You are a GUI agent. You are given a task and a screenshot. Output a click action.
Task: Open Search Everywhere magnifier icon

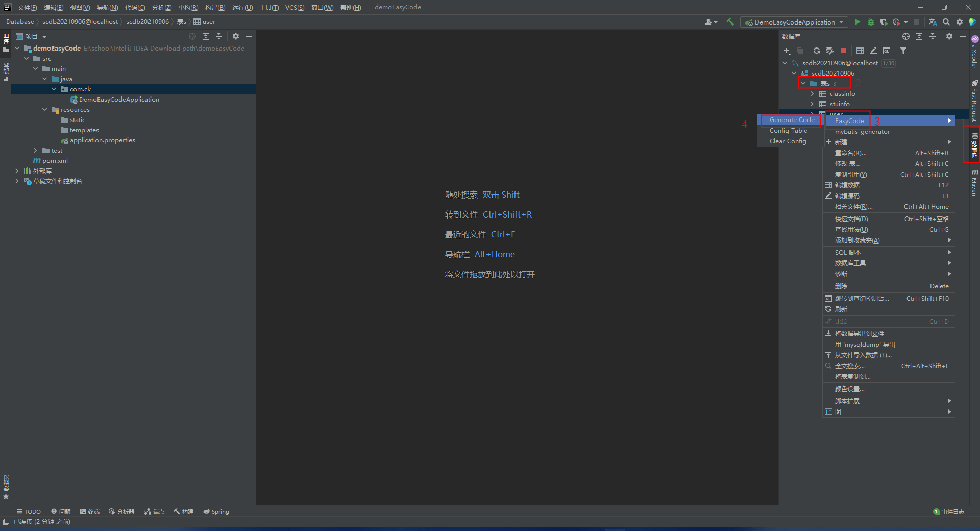[946, 22]
